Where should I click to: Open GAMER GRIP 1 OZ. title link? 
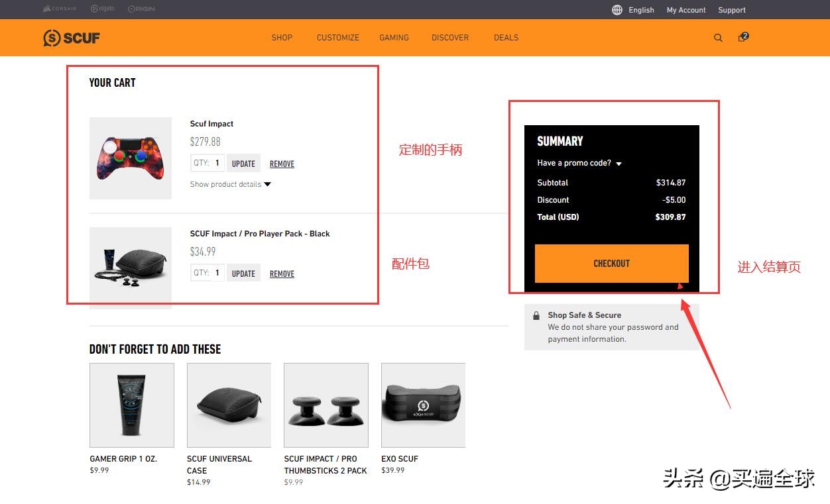point(123,459)
